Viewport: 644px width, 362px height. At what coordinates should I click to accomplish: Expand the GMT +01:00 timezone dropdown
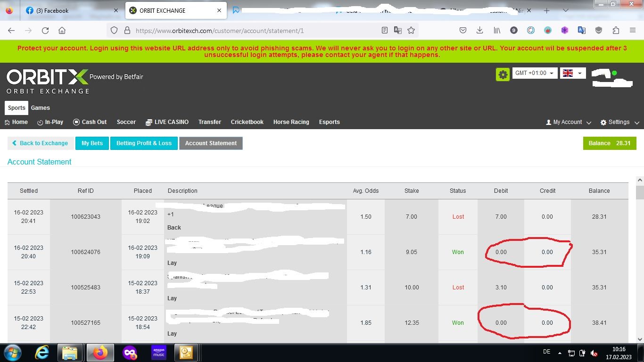pyautogui.click(x=535, y=73)
